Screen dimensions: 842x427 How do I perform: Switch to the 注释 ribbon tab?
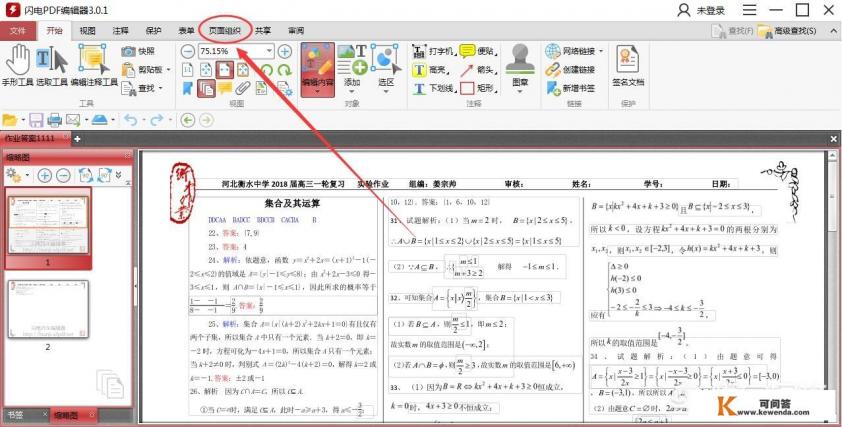tap(120, 31)
